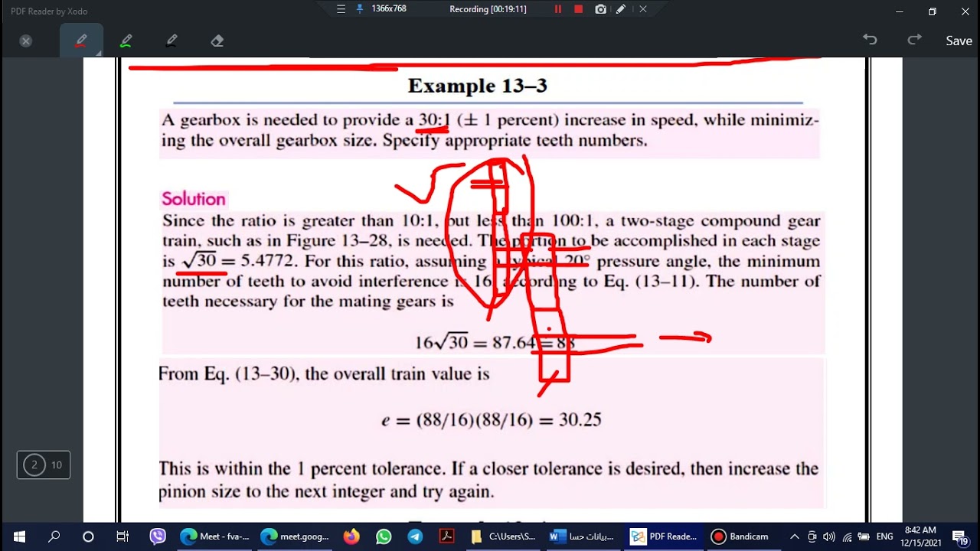Open the Bandicam drawing pencil tool
Viewport: 980px width, 551px height.
621,9
